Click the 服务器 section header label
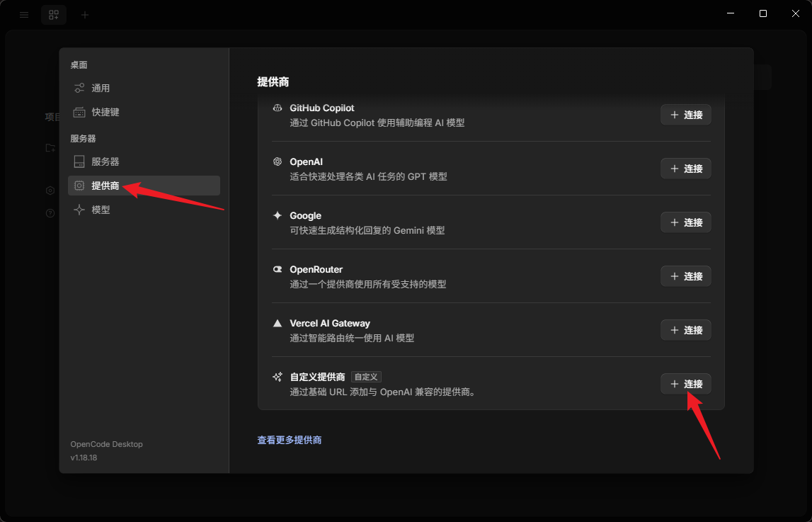 tap(83, 138)
